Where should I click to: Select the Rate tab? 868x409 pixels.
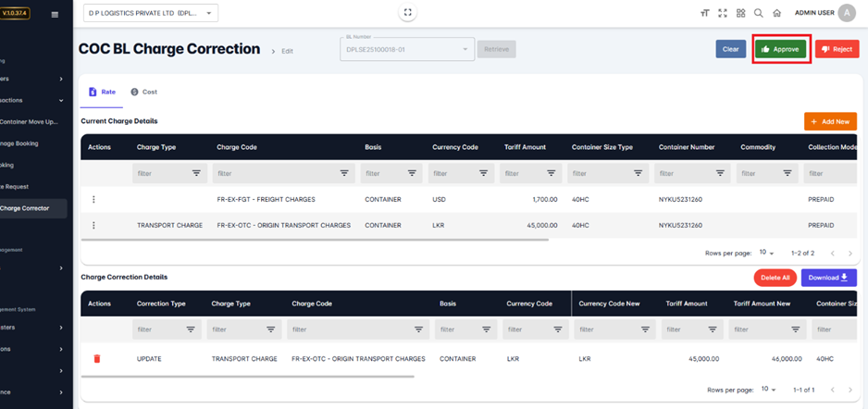click(103, 93)
